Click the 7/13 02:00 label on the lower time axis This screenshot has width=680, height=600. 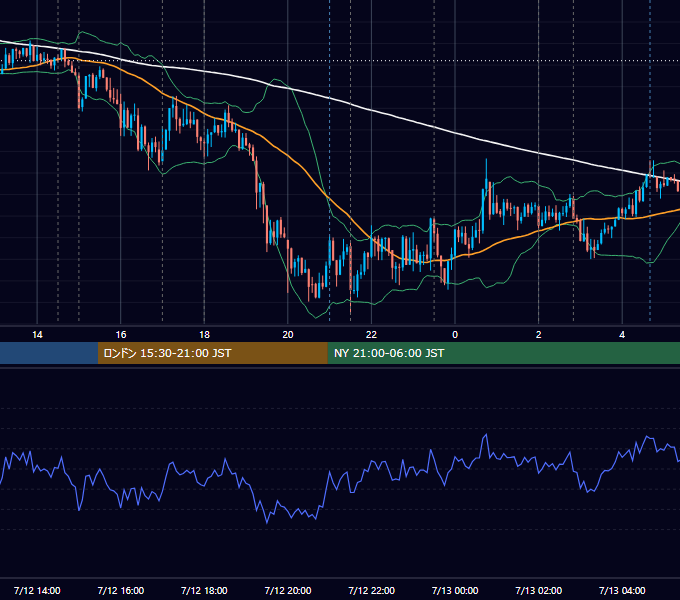point(539,590)
